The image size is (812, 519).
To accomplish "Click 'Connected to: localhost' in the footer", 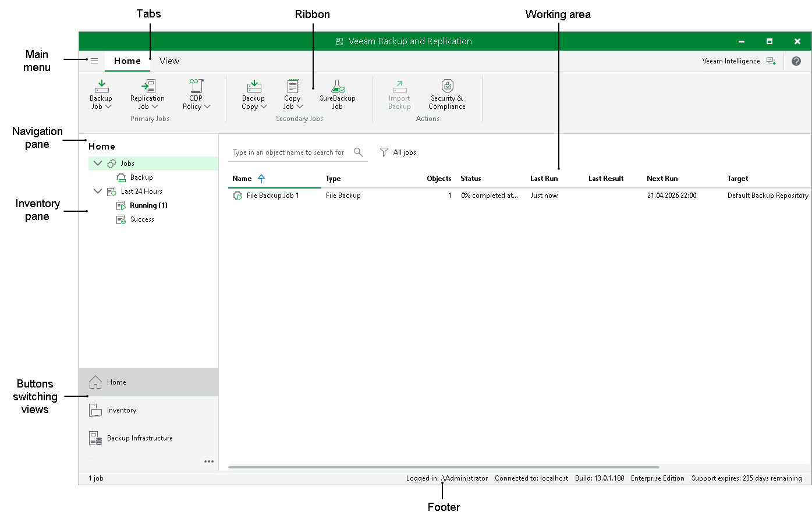I will (x=531, y=478).
